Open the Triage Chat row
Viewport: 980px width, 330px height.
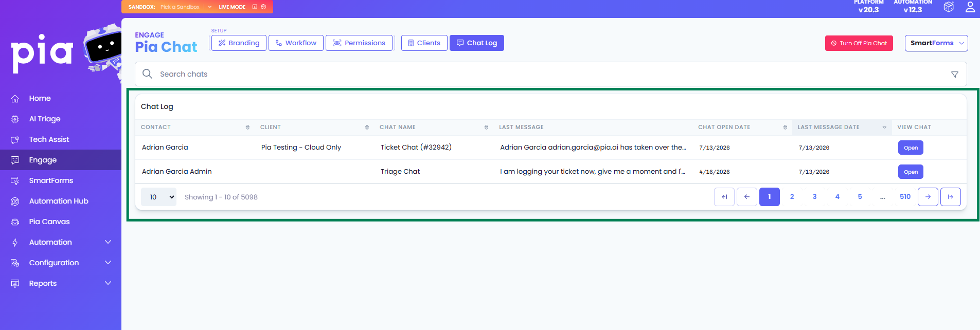pyautogui.click(x=911, y=172)
